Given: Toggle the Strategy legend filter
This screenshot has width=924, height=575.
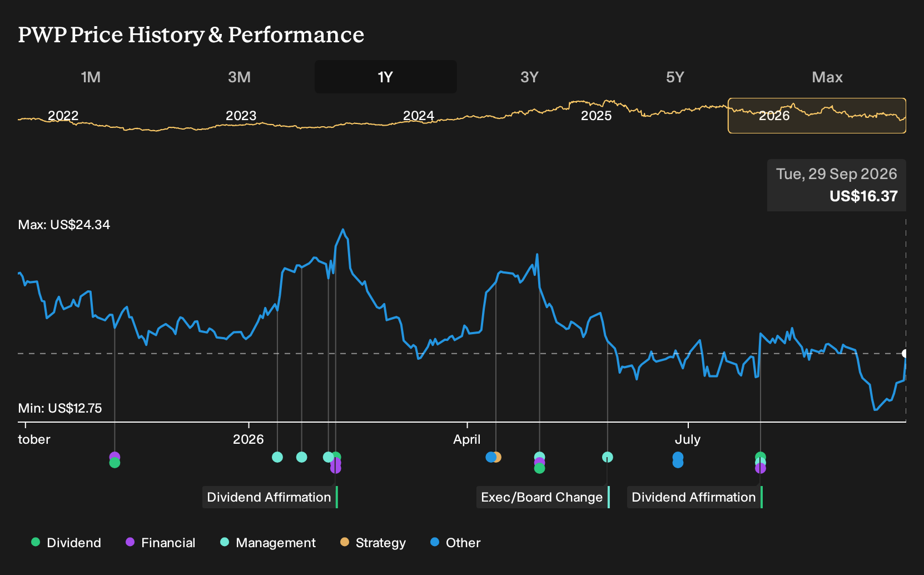Looking at the screenshot, I should (x=373, y=543).
